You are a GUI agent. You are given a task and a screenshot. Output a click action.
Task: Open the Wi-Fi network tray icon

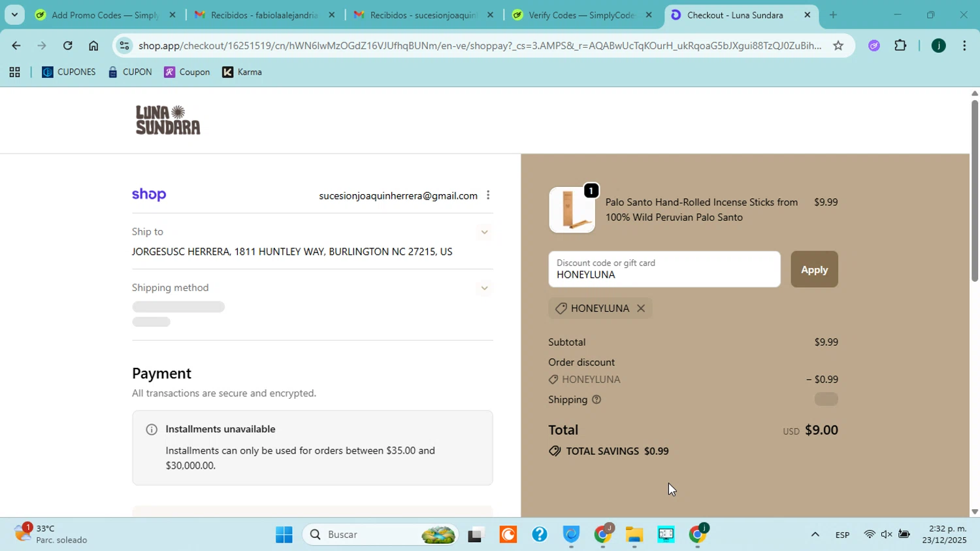[x=870, y=535]
